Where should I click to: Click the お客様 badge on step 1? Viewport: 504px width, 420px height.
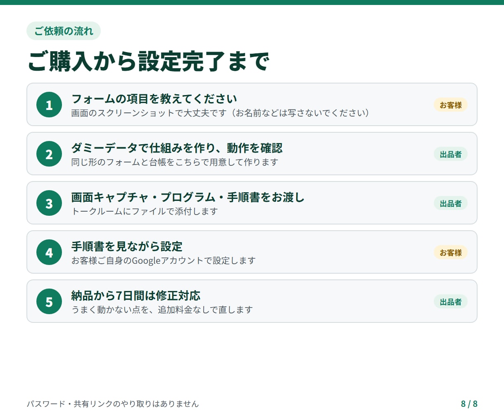[x=450, y=105]
